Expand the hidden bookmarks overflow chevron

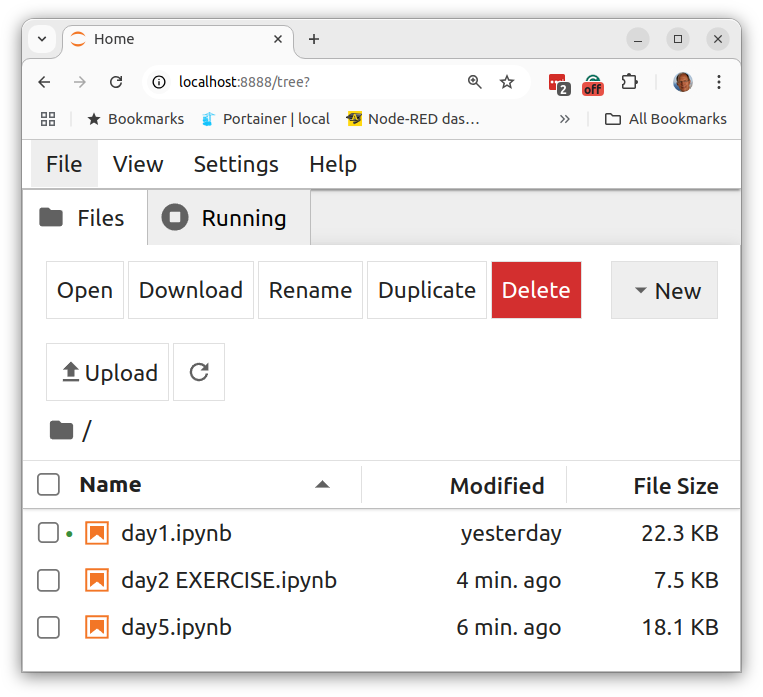[564, 119]
